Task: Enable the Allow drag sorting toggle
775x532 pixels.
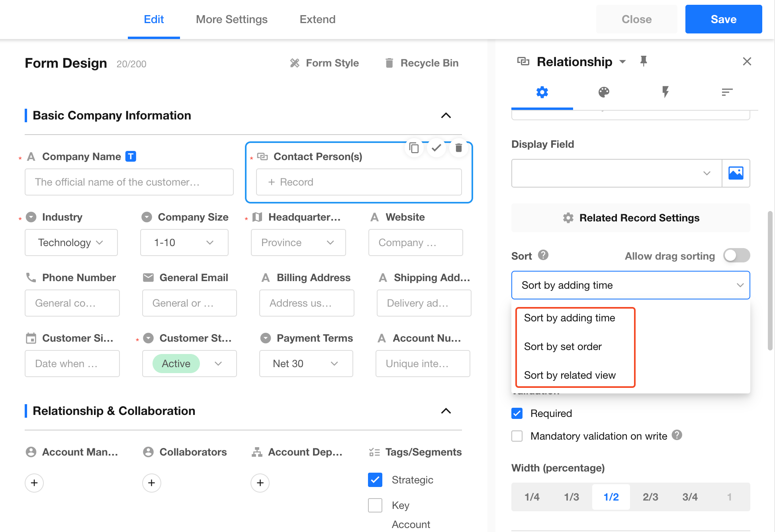Action: pos(736,256)
